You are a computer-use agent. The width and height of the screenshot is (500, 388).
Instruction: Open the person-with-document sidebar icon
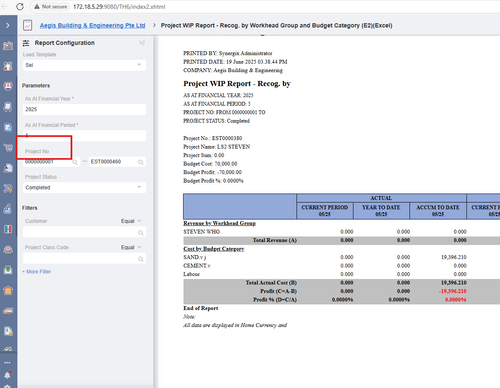click(x=8, y=168)
